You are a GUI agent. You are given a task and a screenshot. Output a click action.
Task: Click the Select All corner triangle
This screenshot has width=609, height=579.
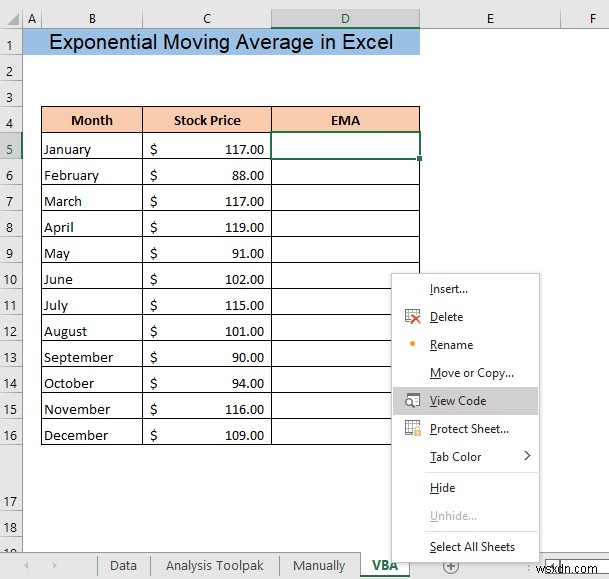coord(12,19)
